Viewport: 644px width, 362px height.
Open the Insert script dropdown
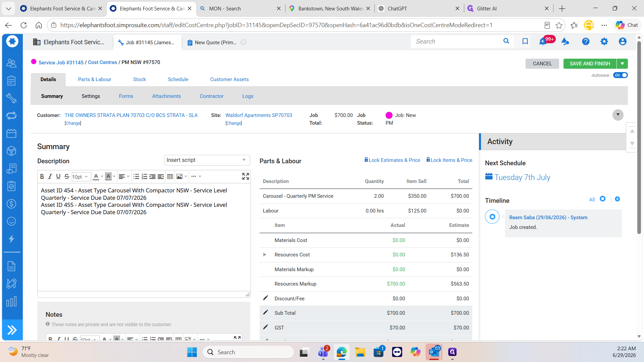tap(207, 160)
